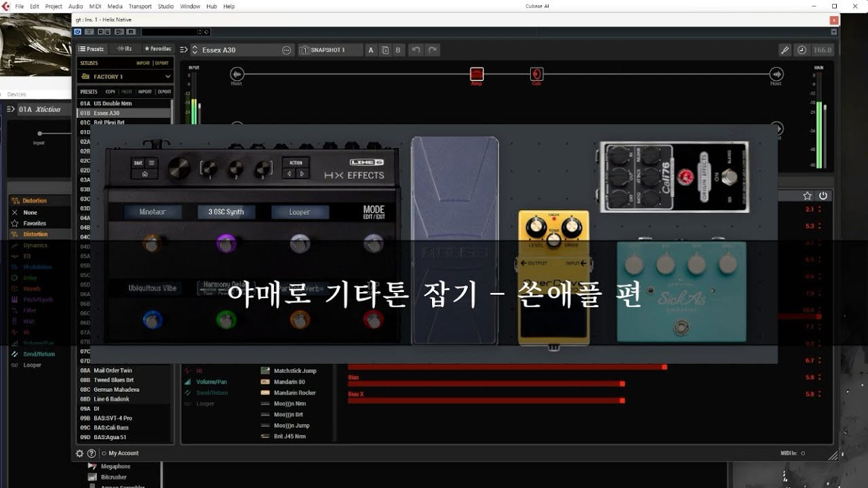Open the preset options ellipsis menu
Viewport: 868px width, 488px height.
pyautogui.click(x=286, y=50)
